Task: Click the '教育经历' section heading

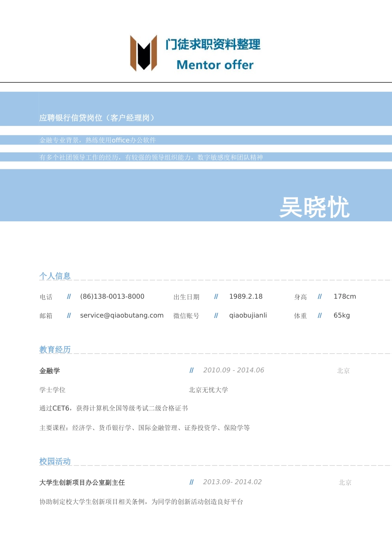Action: (55, 349)
